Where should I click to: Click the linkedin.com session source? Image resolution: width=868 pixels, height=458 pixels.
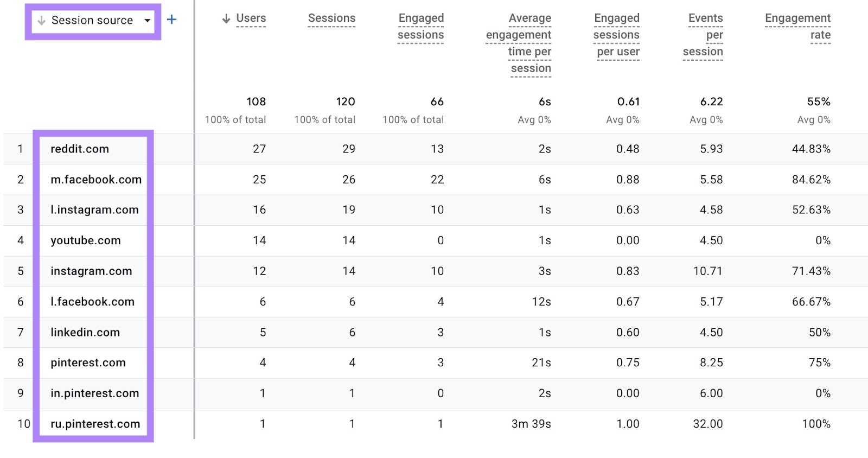pyautogui.click(x=85, y=332)
